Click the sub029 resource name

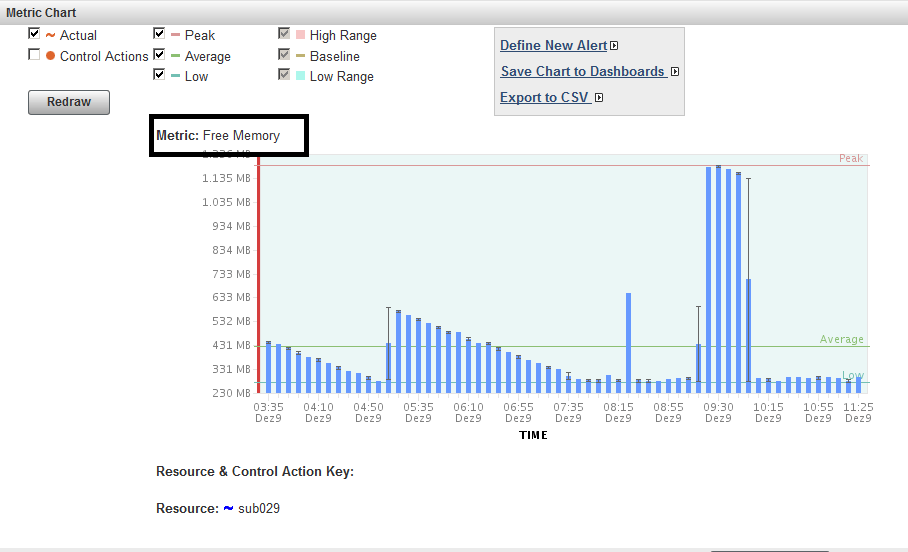click(259, 509)
